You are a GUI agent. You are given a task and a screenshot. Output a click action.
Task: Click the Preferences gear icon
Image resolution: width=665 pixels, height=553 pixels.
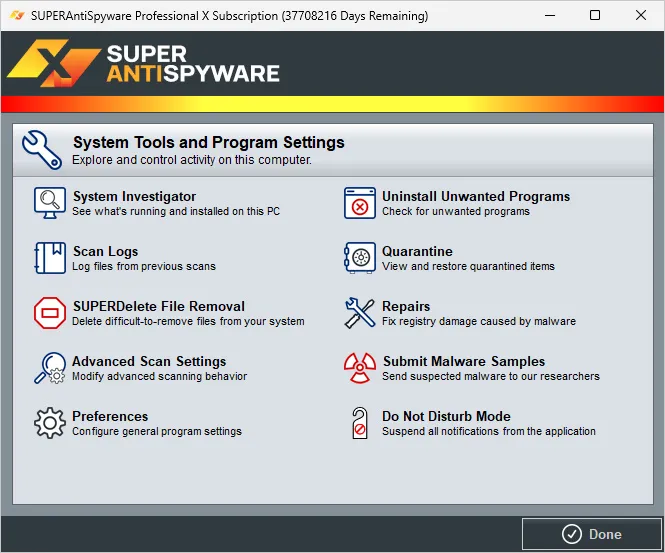tap(50, 423)
